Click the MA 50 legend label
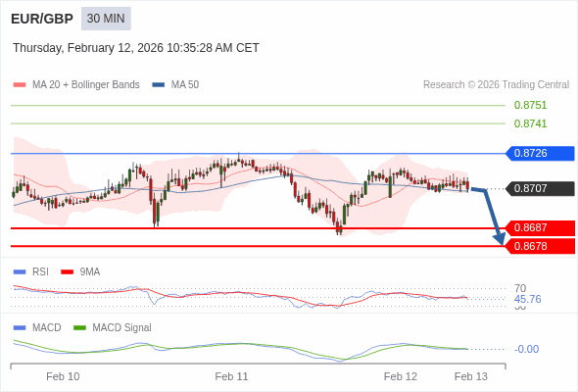 185,85
